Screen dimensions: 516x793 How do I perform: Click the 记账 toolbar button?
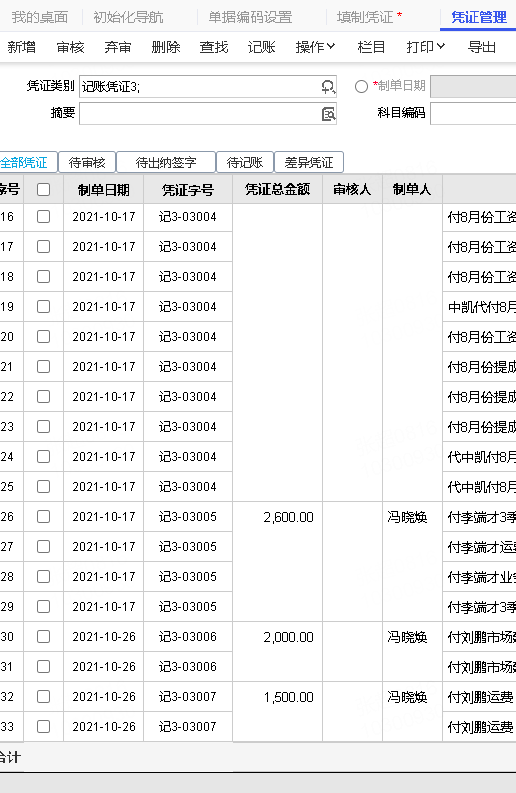pos(262,47)
